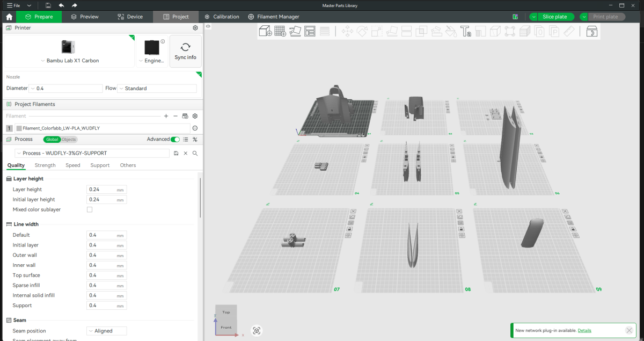The height and width of the screenshot is (341, 644).
Task: Switch to the Others settings tab
Action: pos(128,165)
